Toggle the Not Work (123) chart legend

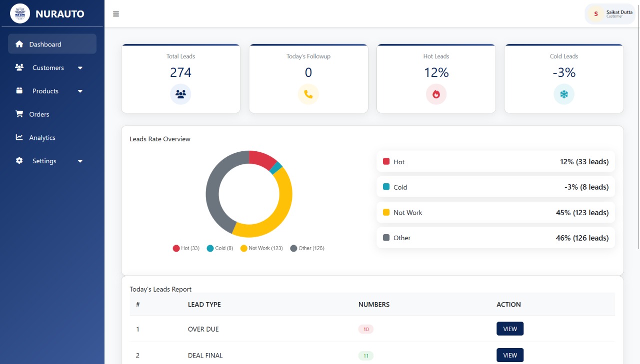[261, 248]
